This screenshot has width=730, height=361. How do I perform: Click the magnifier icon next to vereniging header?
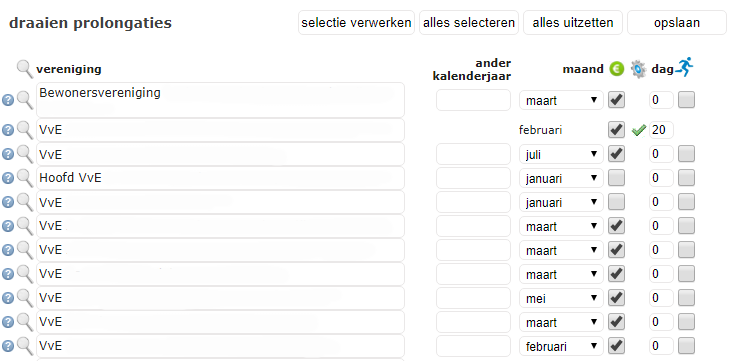[x=25, y=69]
